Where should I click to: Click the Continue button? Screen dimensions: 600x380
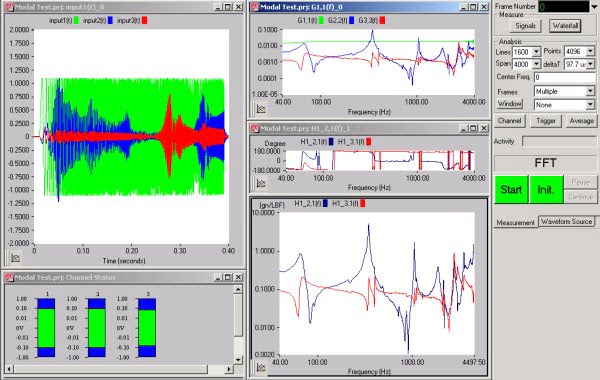click(580, 197)
